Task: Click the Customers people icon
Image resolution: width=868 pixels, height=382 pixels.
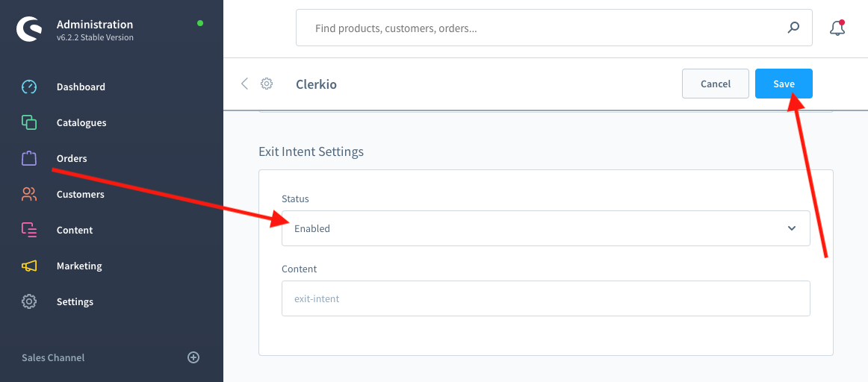Action: (29, 194)
